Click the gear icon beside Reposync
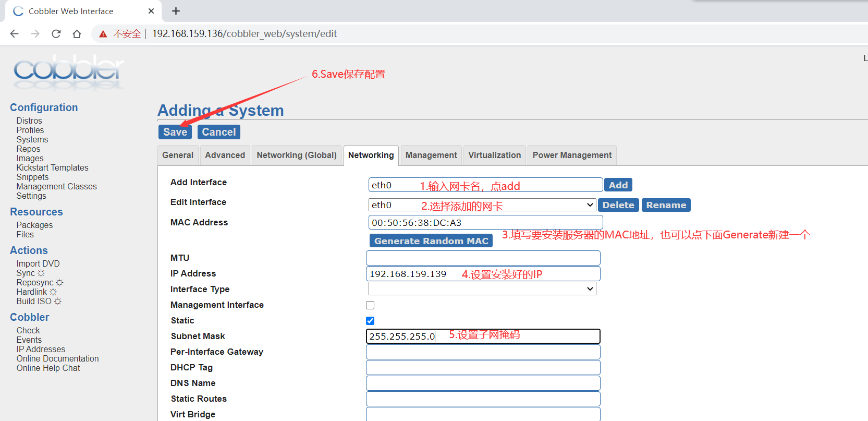Viewport: 868px width, 421px height. pyautogui.click(x=59, y=283)
